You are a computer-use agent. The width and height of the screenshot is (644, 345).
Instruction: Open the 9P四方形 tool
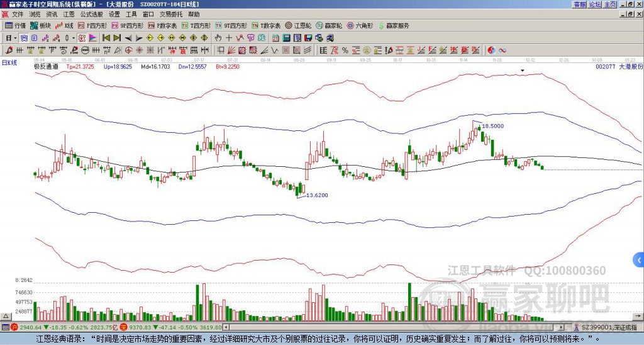tap(127, 25)
